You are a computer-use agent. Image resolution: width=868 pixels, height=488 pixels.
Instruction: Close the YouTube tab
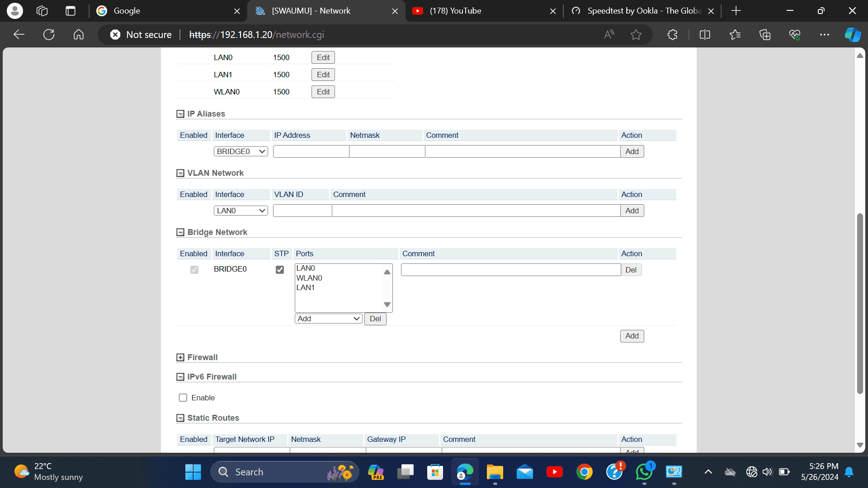point(553,11)
